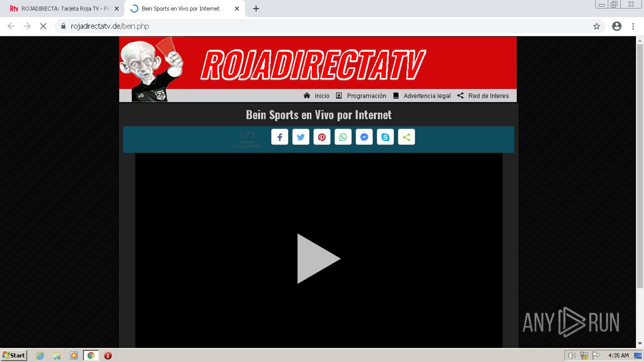Click the page scrollbar up arrow

pyautogui.click(x=640, y=40)
